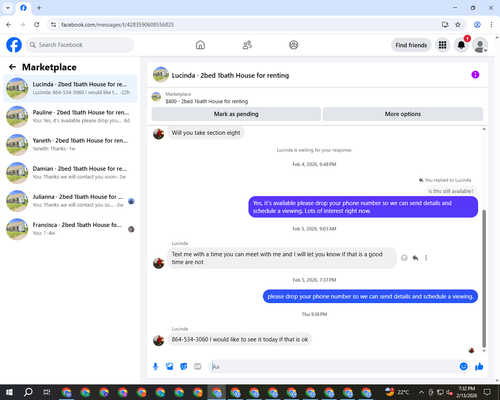
Task: Show hidden system tray icons
Action: tap(421, 392)
